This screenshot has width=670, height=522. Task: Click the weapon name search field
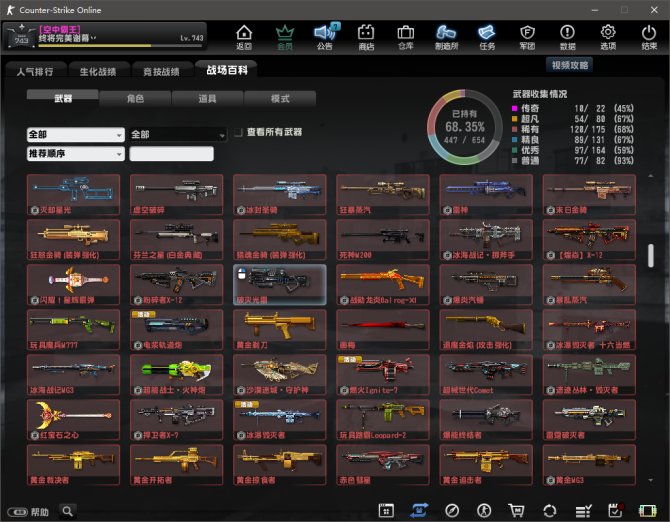(171, 154)
